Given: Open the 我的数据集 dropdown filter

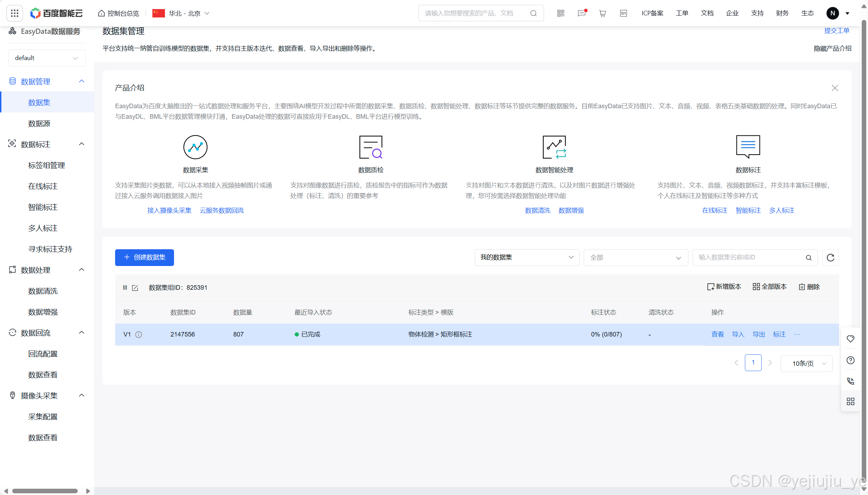Looking at the screenshot, I should (x=527, y=258).
